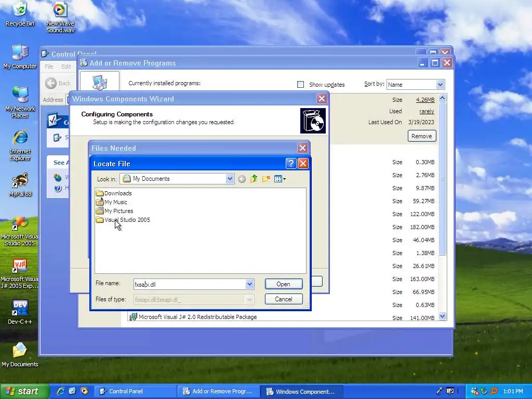Click the help question mark in Locate File

click(291, 164)
